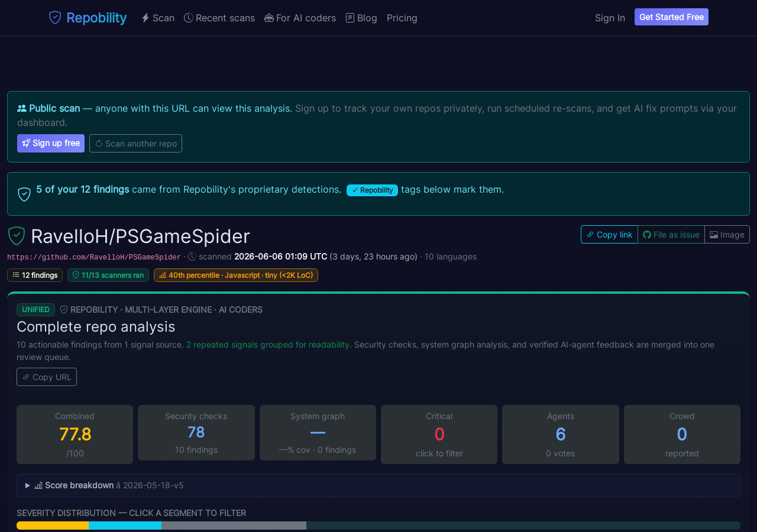Click the picture icon on Image button
Viewport: 757px width, 532px height.
[714, 235]
